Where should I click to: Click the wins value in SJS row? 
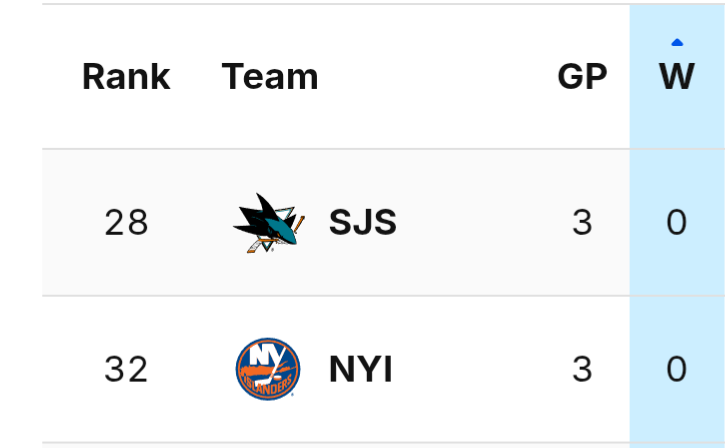tap(677, 223)
